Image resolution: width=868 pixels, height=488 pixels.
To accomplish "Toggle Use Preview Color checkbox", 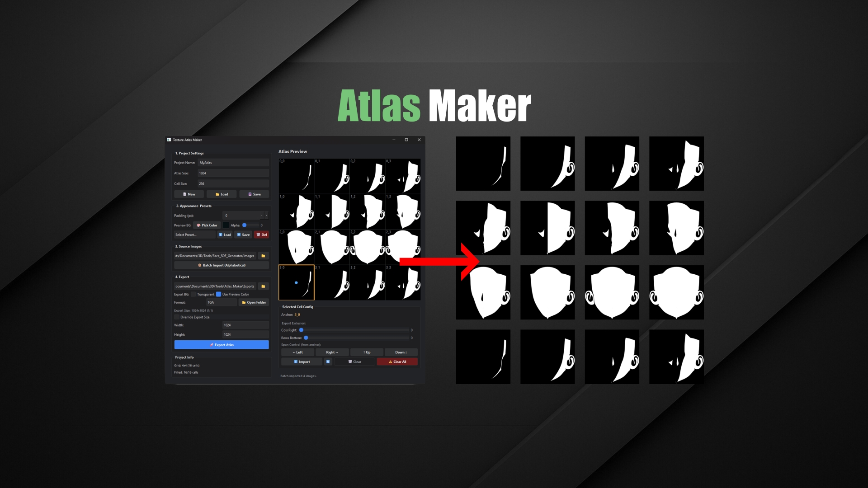I will point(219,295).
